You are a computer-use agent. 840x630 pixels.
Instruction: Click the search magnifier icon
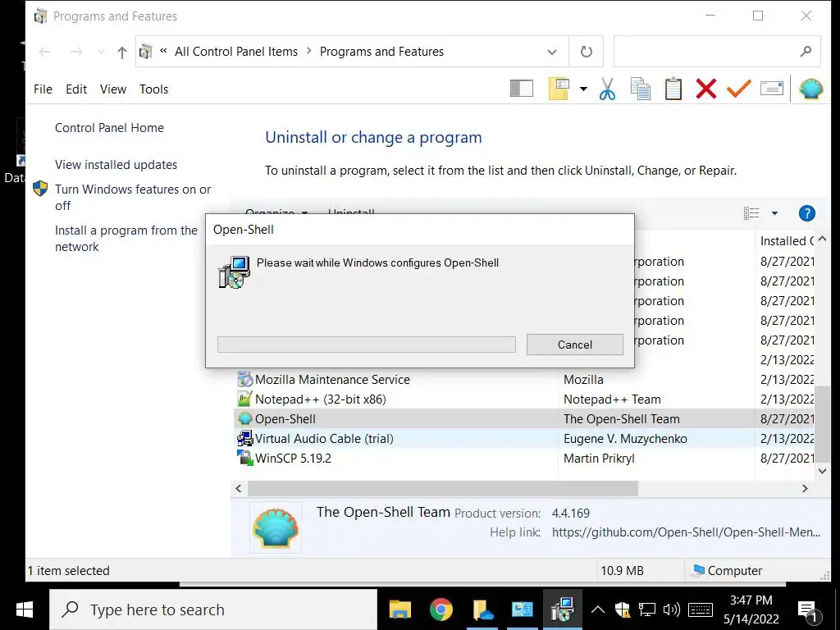[x=806, y=52]
